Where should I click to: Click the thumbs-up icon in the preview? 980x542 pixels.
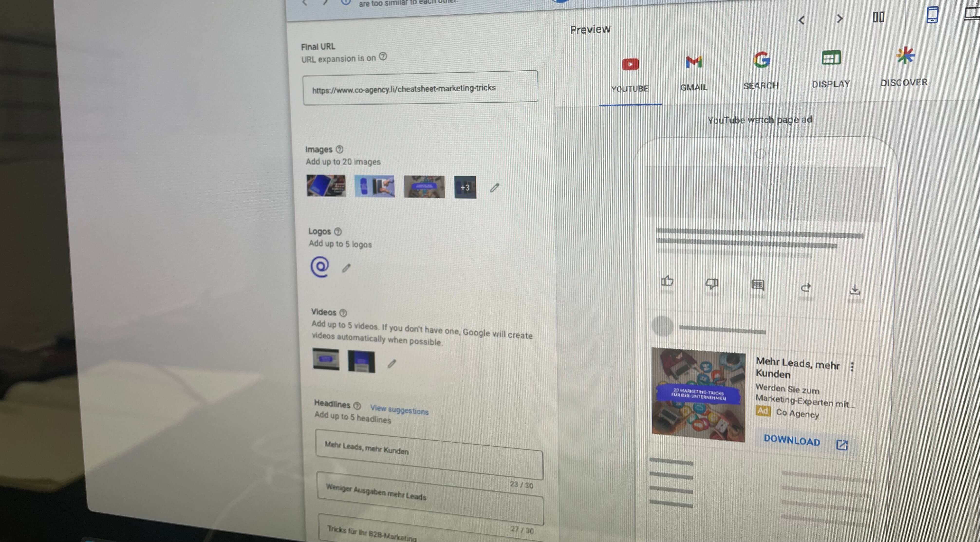[x=667, y=281]
